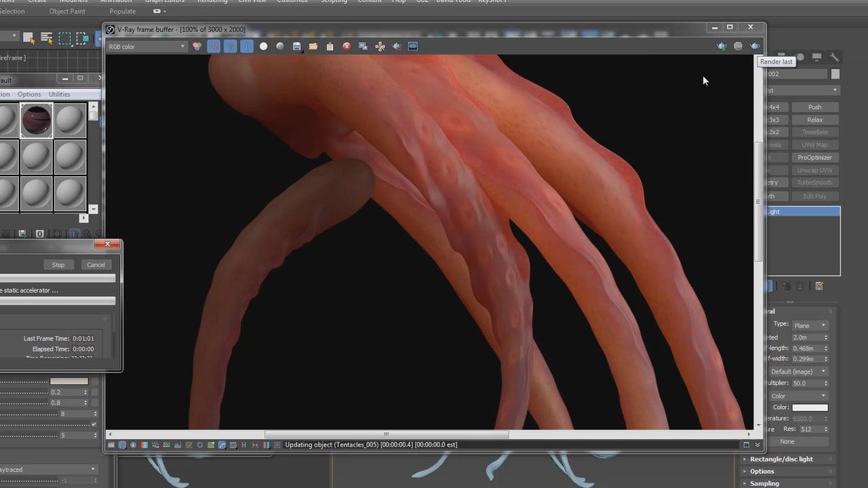Click 'Elapsed Time: 0:00:00' text
Viewport: 868px width, 488px height.
pyautogui.click(x=63, y=349)
